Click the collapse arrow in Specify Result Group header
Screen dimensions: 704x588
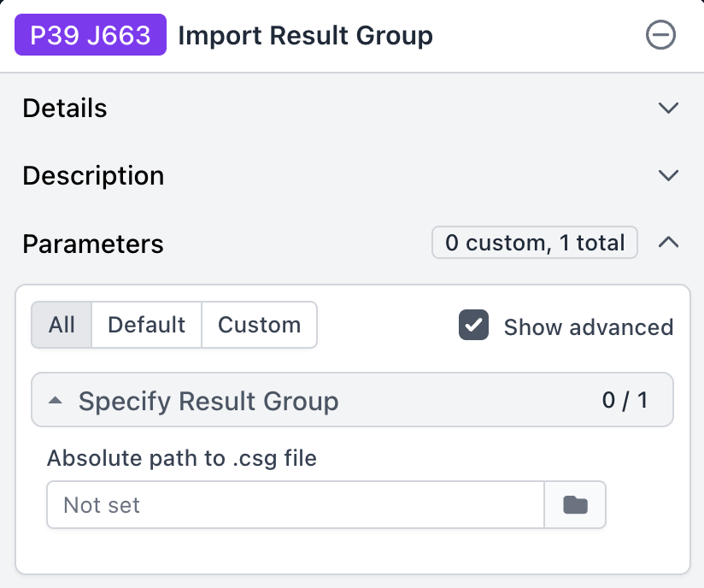point(56,399)
